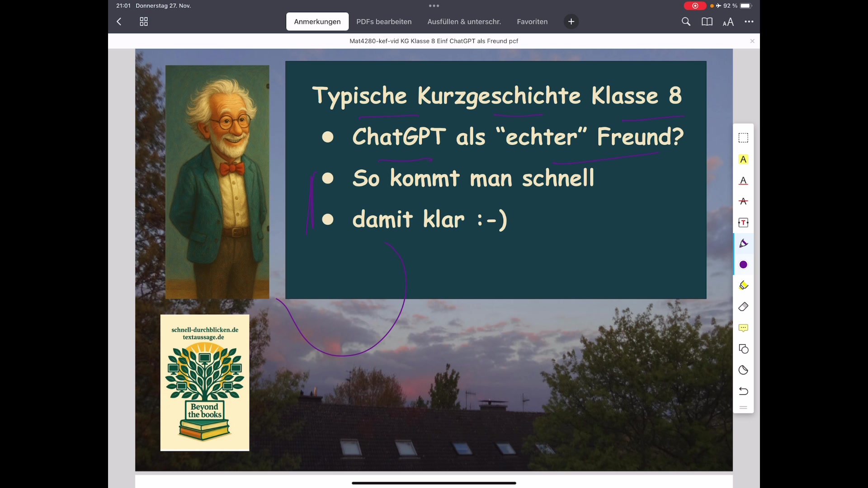Open the Ausfüllen & unterschr. tab
This screenshot has width=868, height=488.
click(464, 21)
